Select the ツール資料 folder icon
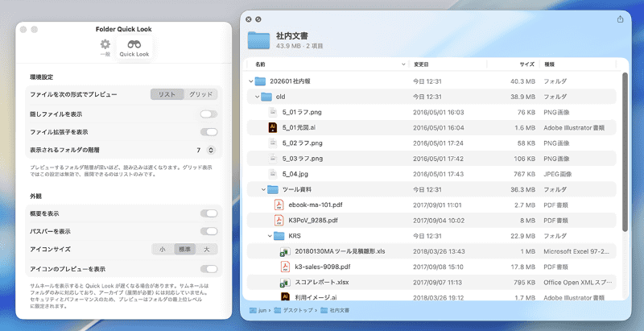This screenshot has height=331, width=644. click(x=273, y=190)
